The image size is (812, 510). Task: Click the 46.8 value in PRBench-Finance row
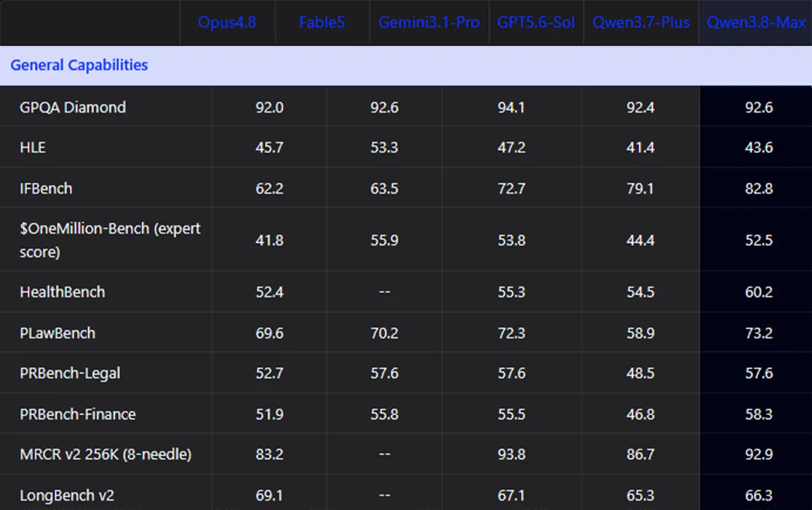(x=640, y=414)
